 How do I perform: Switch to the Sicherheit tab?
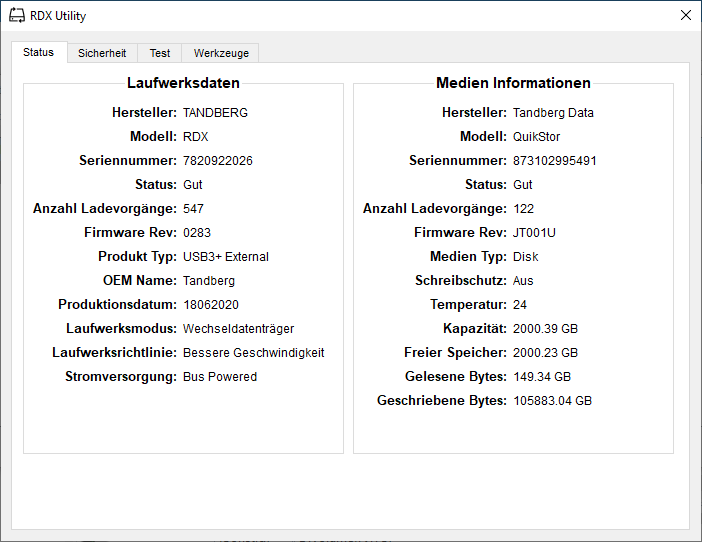point(102,53)
